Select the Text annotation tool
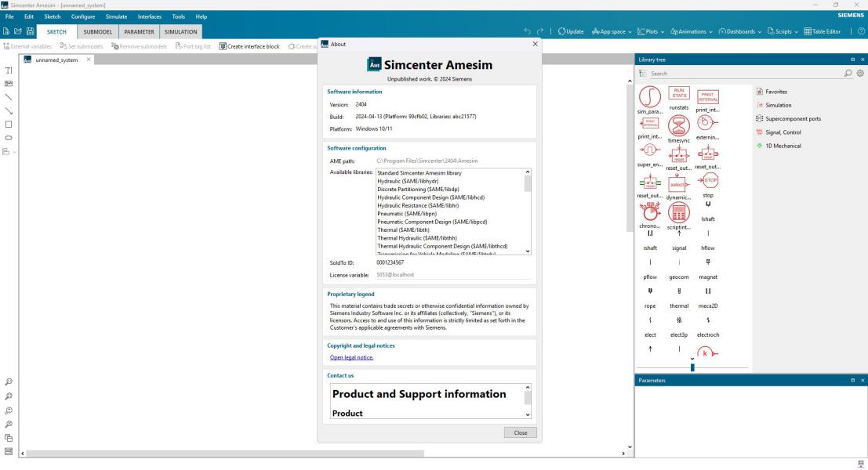Image resolution: width=868 pixels, height=470 pixels. pos(9,70)
